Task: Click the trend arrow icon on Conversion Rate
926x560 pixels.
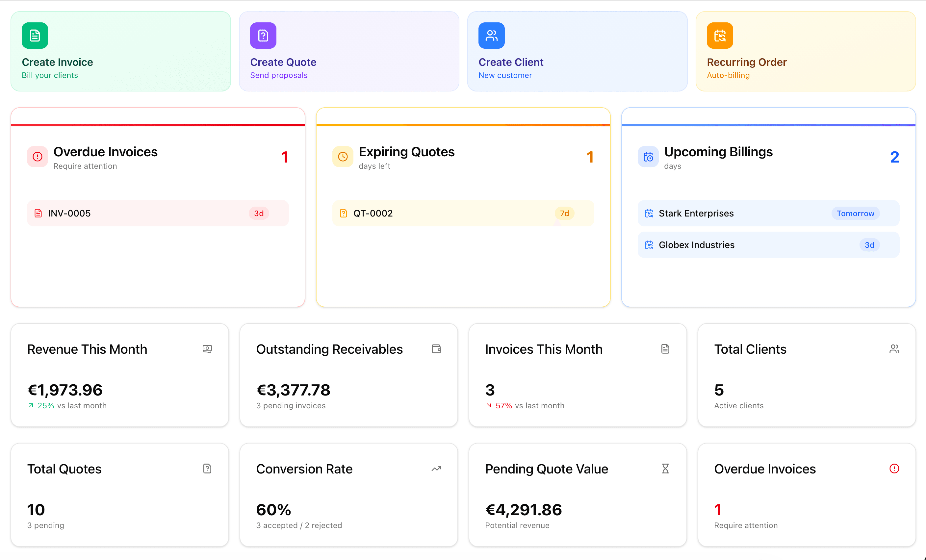Action: point(436,469)
